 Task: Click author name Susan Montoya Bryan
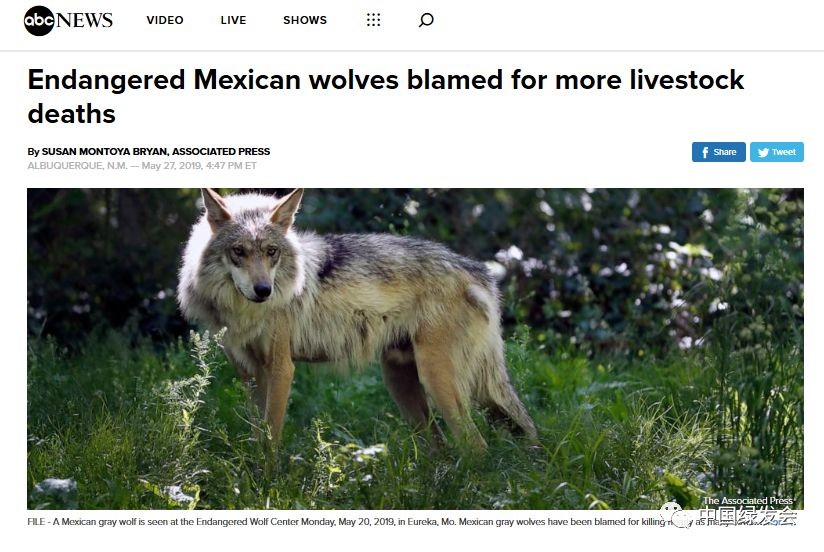tap(105, 151)
